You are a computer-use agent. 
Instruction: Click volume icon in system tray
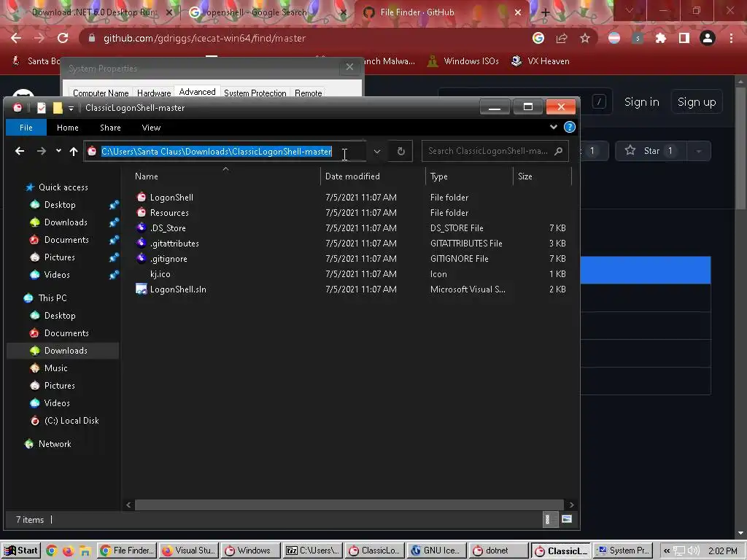pyautogui.click(x=693, y=551)
